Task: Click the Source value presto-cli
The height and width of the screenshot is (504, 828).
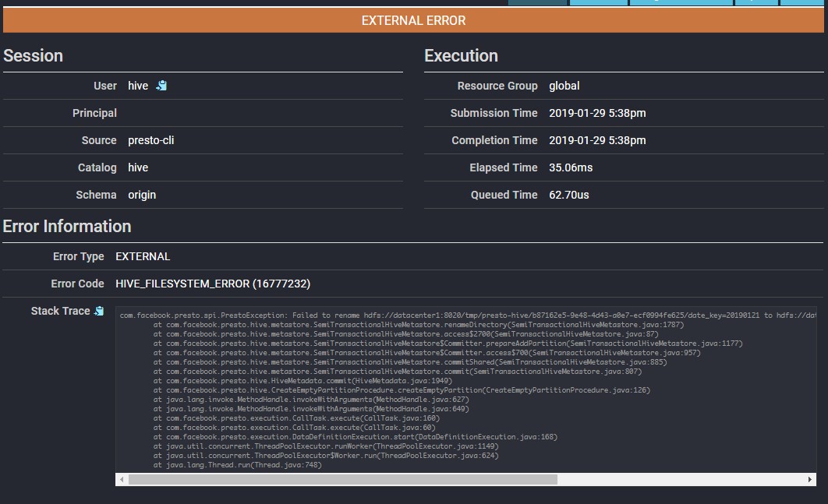Action: coord(151,140)
